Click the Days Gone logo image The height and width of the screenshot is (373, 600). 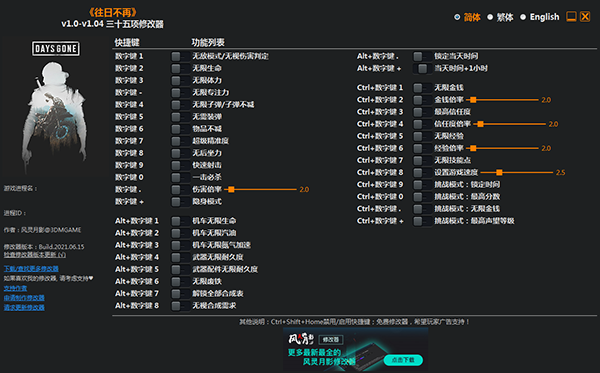coord(56,49)
